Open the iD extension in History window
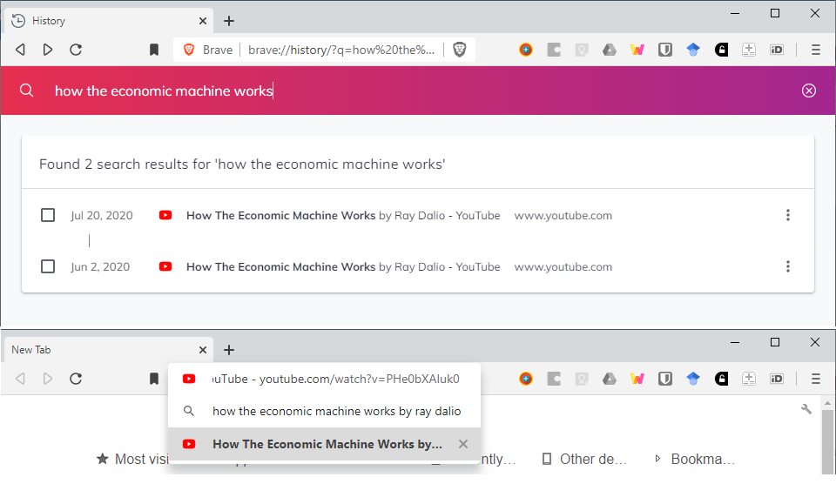The height and width of the screenshot is (504, 836). (x=777, y=50)
